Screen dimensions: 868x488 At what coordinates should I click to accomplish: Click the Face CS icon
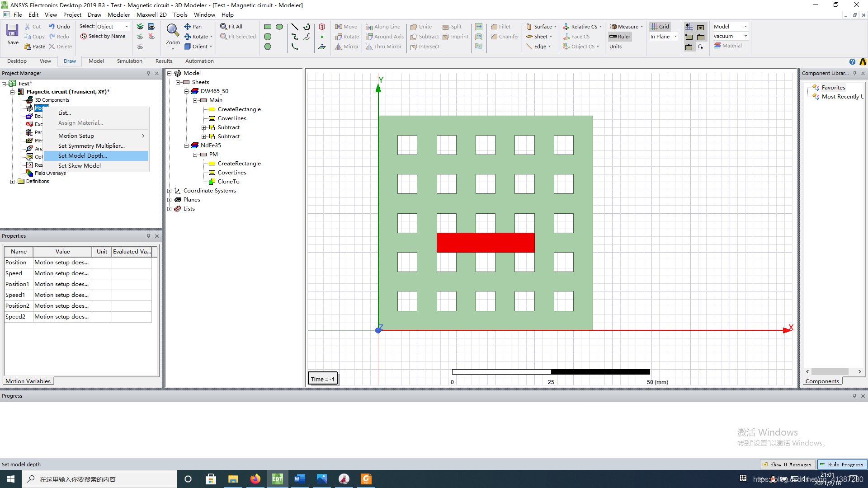[566, 37]
